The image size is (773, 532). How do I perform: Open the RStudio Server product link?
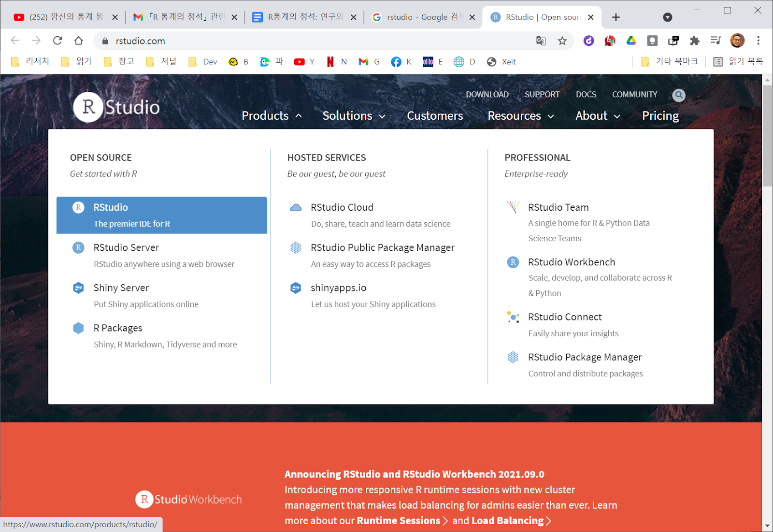point(126,247)
